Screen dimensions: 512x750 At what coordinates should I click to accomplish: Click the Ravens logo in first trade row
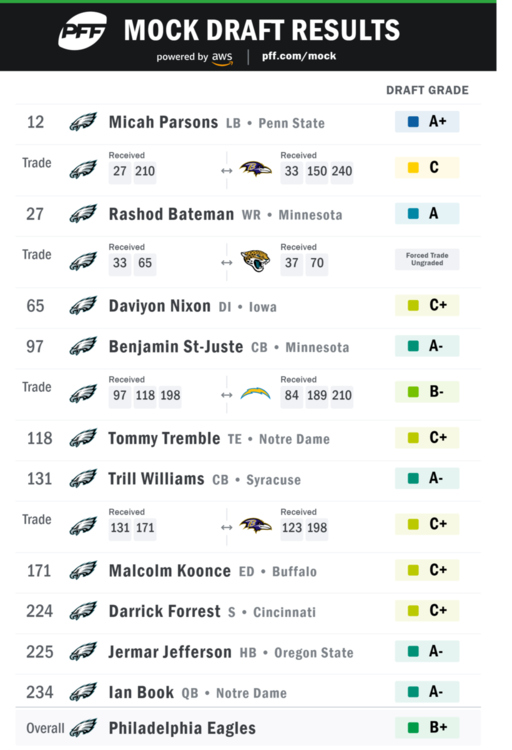pyautogui.click(x=255, y=169)
